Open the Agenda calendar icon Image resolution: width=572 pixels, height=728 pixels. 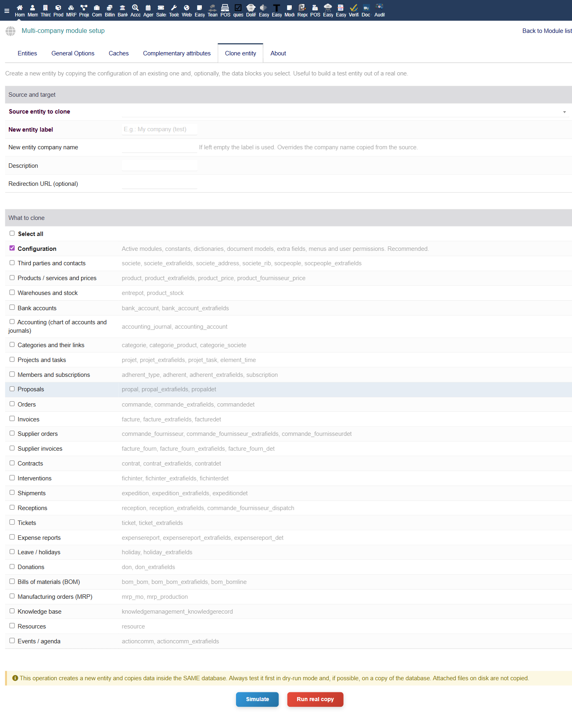pos(148,8)
